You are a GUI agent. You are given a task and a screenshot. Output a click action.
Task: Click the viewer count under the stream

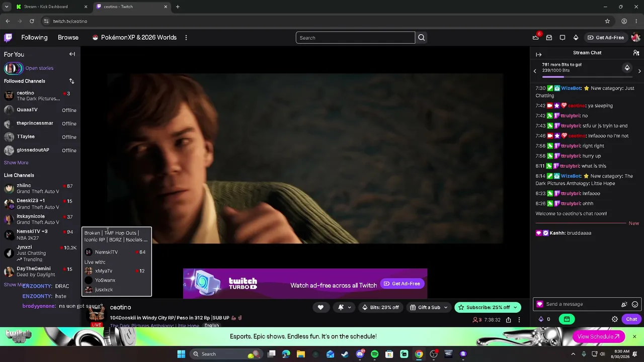pos(477,320)
